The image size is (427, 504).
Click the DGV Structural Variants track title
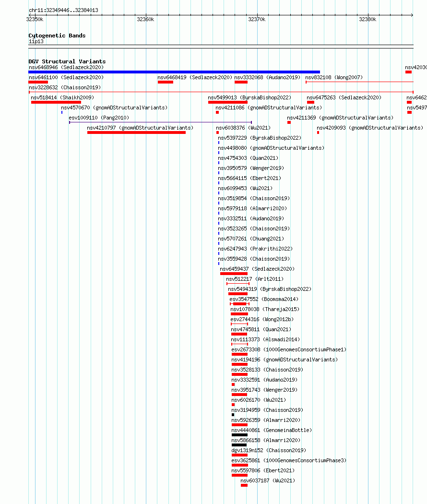pos(67,61)
